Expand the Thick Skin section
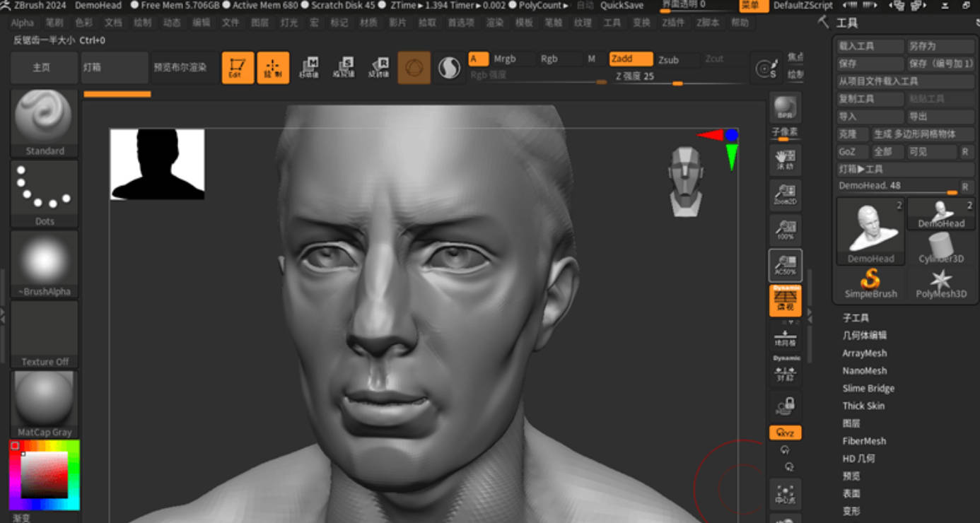Image resolution: width=980 pixels, height=523 pixels. click(x=863, y=406)
